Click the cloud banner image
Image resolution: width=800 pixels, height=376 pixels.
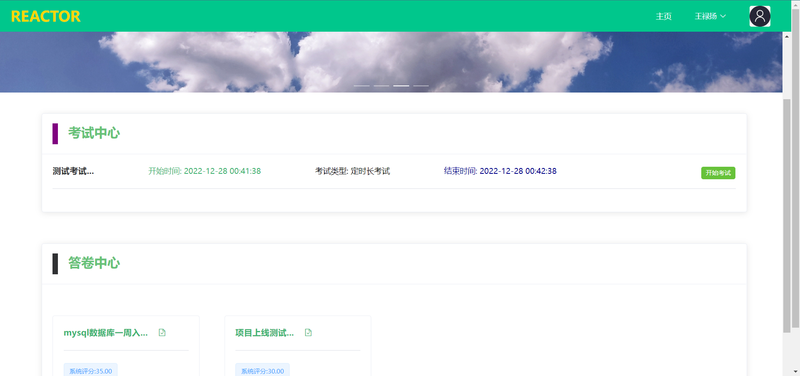pos(391,62)
